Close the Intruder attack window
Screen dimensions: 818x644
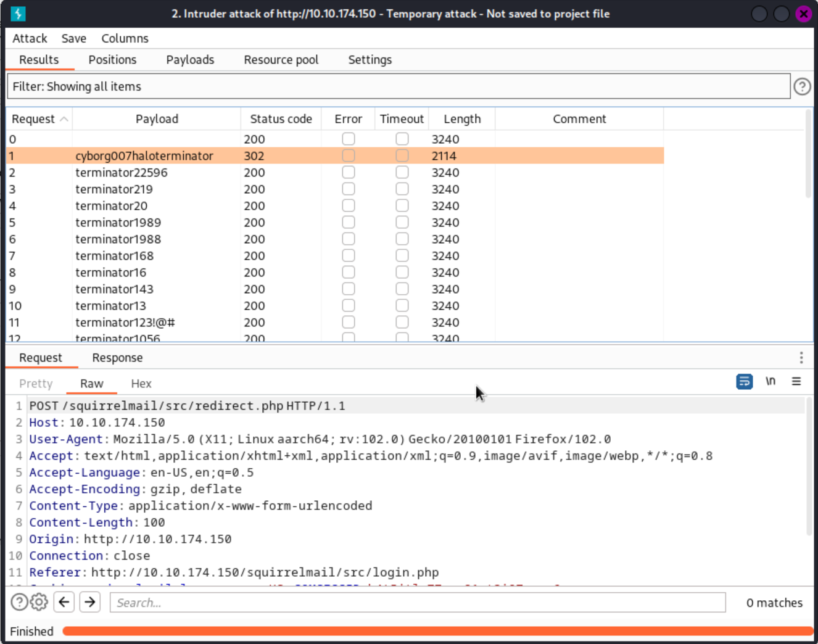coord(803,14)
